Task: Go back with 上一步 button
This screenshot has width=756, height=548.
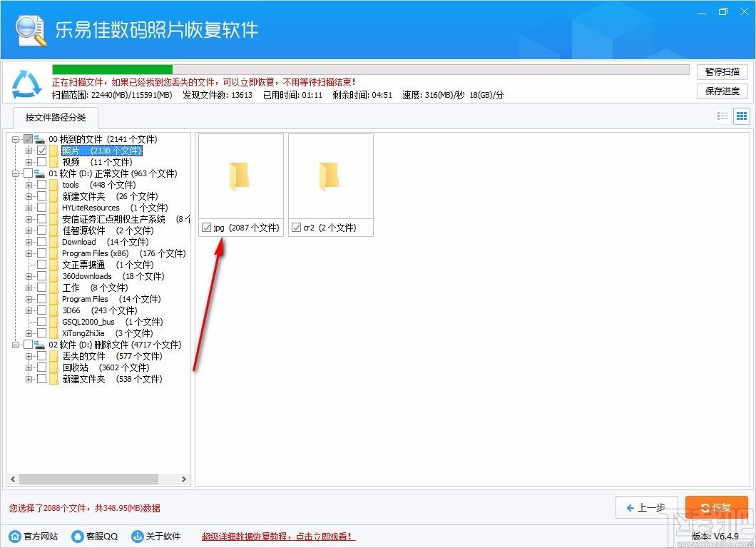Action: point(647,507)
